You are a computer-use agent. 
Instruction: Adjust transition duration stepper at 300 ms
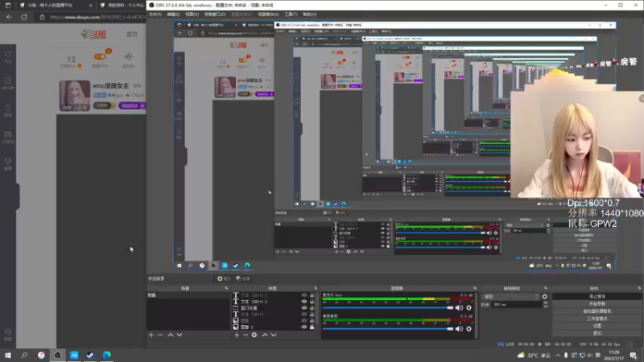tap(546, 305)
